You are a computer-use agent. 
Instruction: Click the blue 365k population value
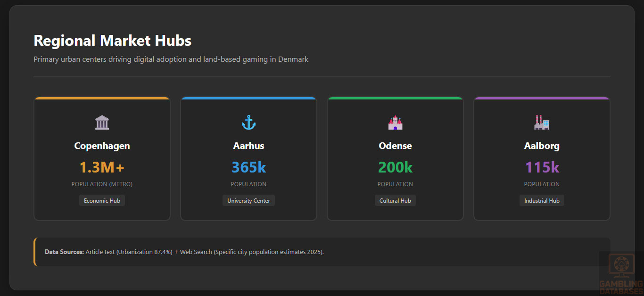tap(248, 167)
